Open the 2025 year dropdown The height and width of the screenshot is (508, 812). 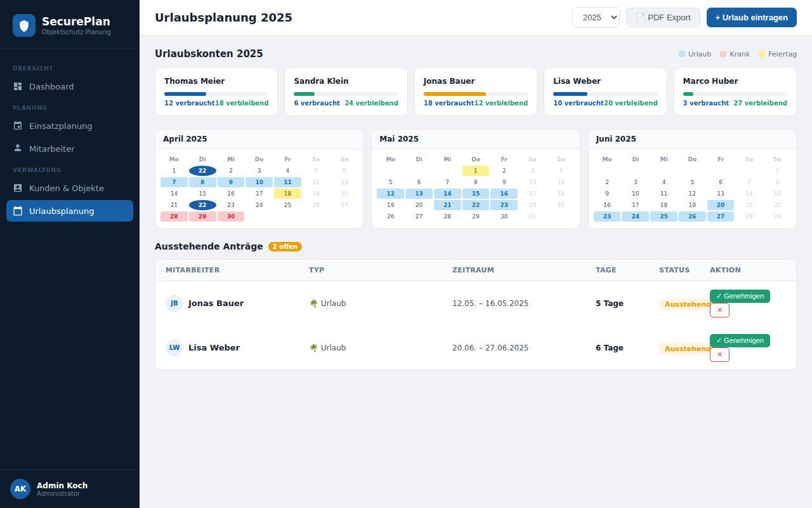click(x=595, y=17)
